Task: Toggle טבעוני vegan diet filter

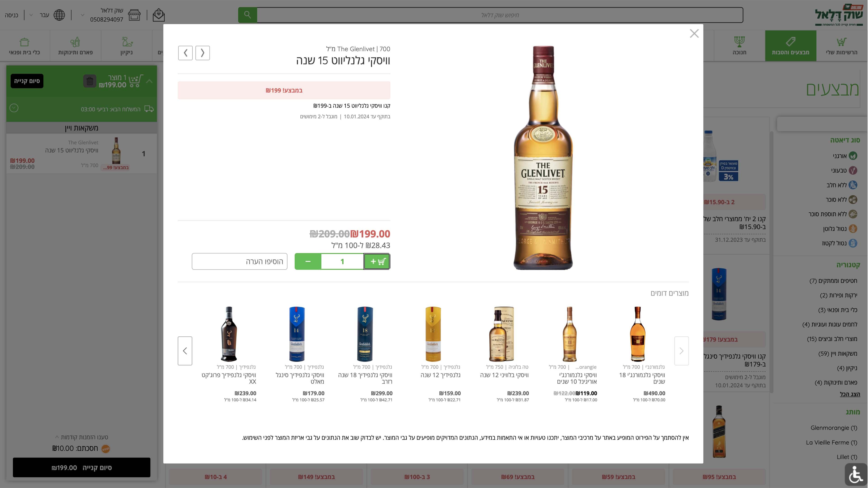Action: tap(844, 170)
